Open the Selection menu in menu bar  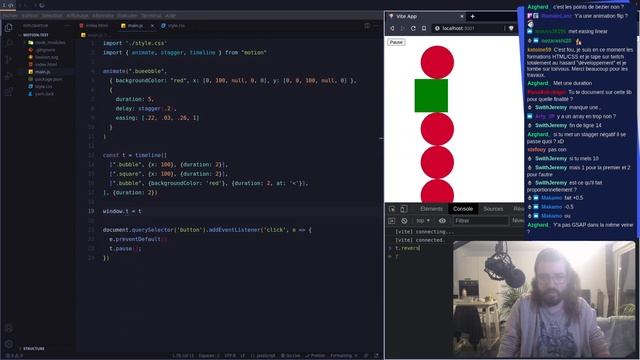coord(52,16)
